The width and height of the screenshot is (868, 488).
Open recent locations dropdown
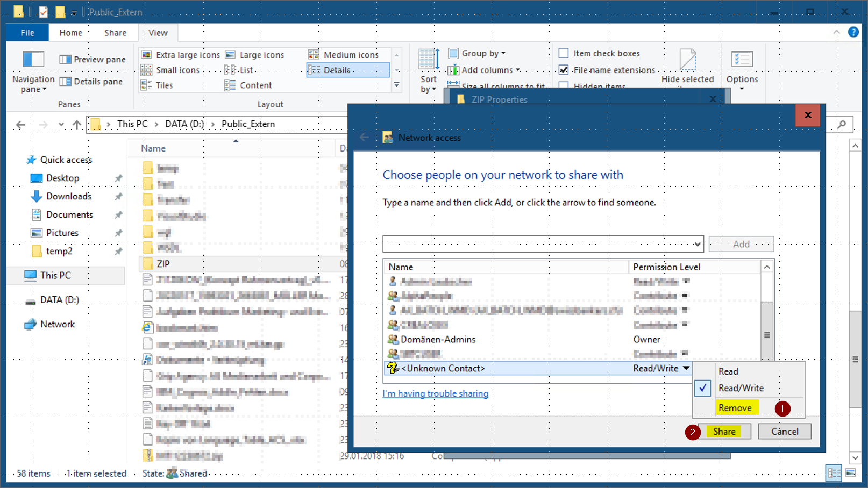point(61,125)
